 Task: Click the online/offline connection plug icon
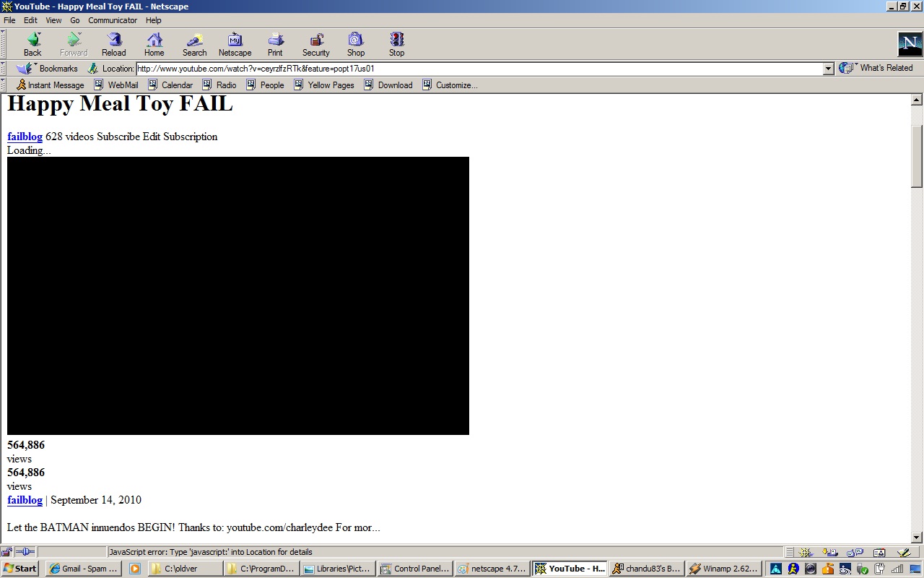tap(25, 552)
